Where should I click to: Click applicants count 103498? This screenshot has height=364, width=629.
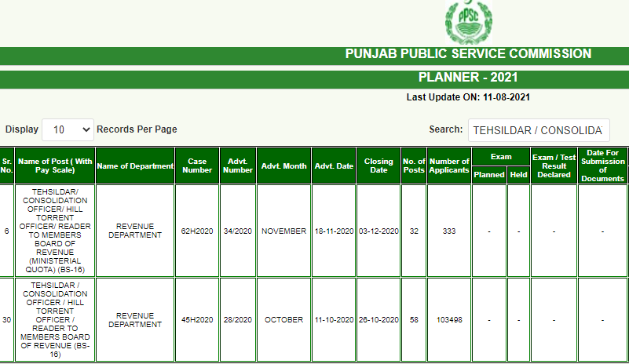coord(449,320)
